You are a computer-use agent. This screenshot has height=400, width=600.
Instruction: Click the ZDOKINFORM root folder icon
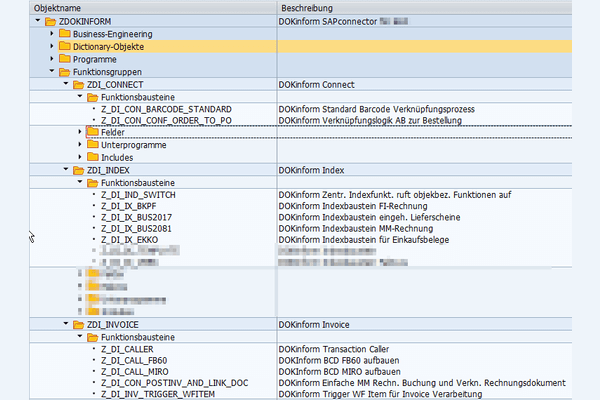(x=51, y=21)
